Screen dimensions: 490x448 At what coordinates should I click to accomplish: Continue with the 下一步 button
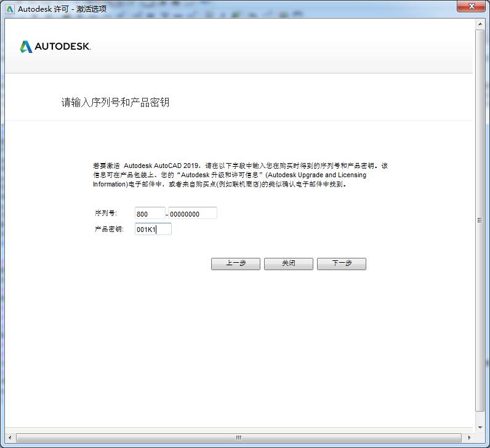(341, 263)
